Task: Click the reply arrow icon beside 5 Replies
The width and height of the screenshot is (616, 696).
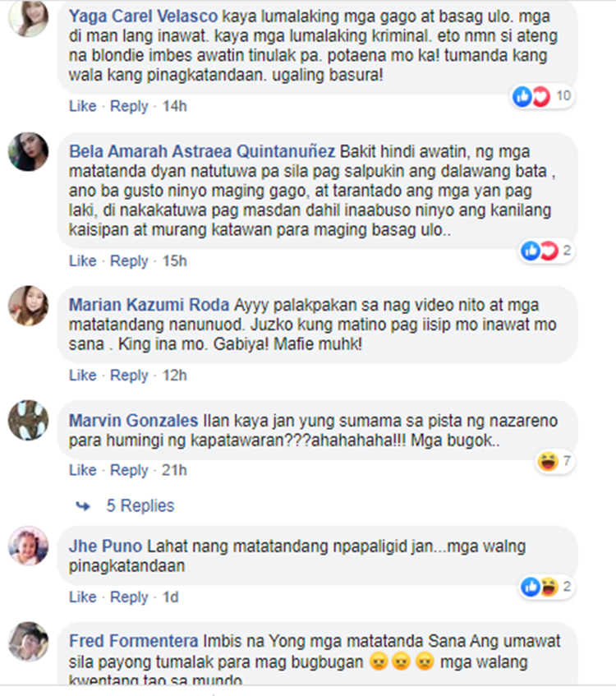Action: click(x=83, y=505)
